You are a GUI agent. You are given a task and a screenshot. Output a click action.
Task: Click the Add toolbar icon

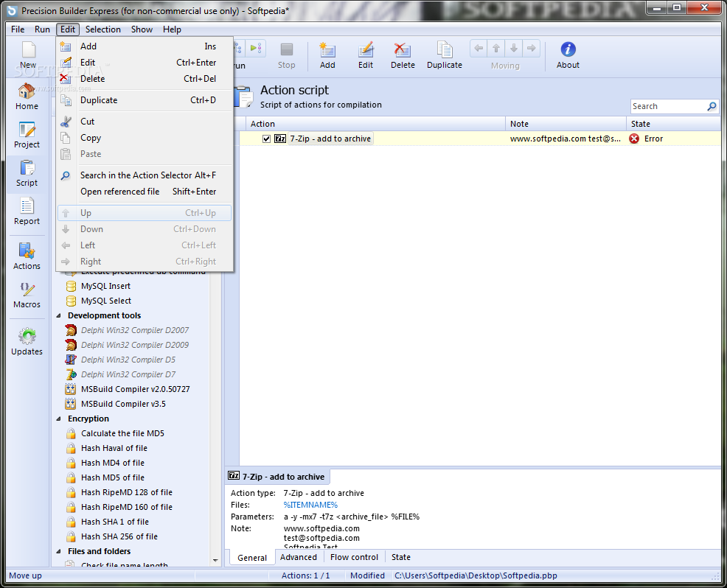pos(327,49)
